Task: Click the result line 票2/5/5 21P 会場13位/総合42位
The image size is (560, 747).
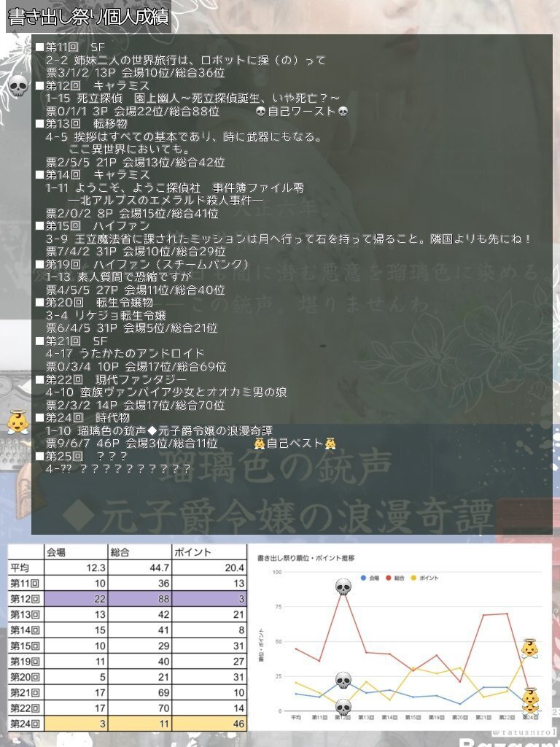Action: pyautogui.click(x=135, y=163)
